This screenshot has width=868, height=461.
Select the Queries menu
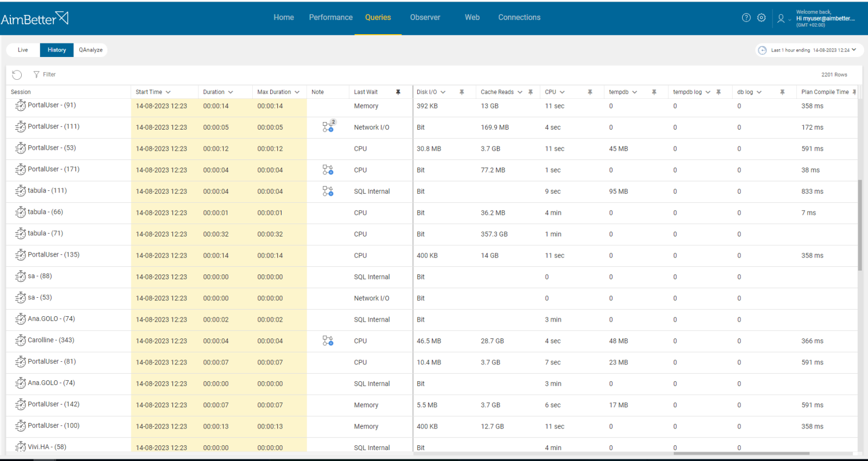[378, 17]
